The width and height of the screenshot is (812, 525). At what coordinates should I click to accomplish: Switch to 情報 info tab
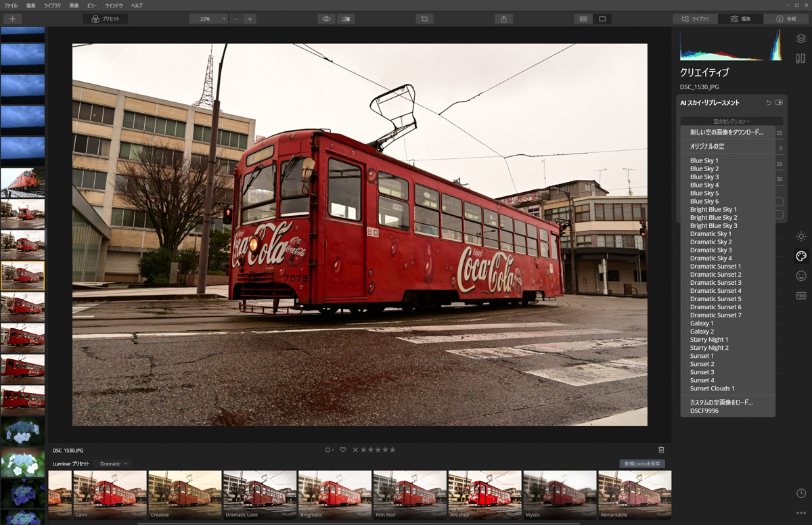coord(786,19)
